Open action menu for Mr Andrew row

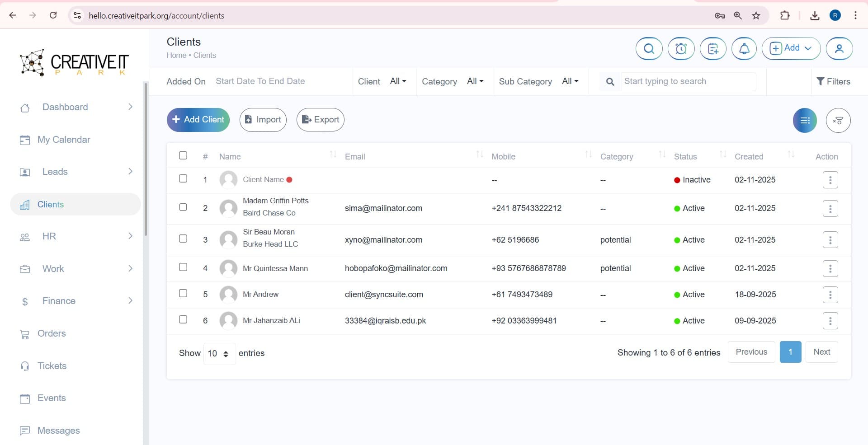tap(830, 295)
